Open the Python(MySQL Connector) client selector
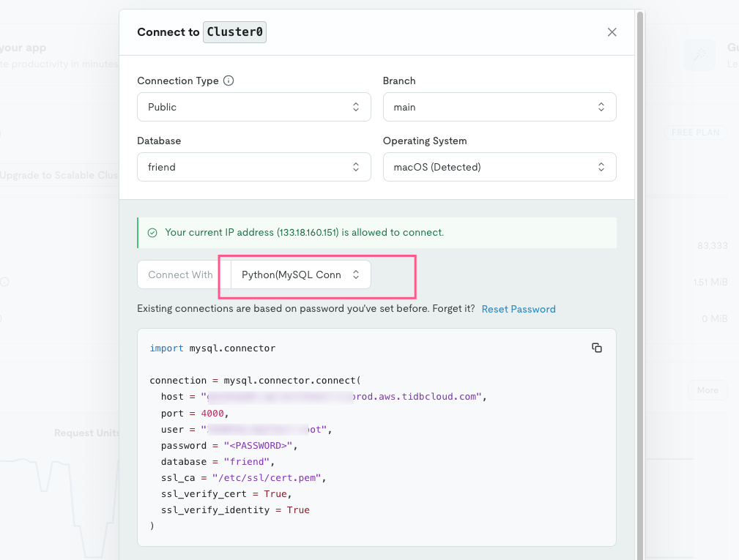The width and height of the screenshot is (739, 560). coord(301,275)
